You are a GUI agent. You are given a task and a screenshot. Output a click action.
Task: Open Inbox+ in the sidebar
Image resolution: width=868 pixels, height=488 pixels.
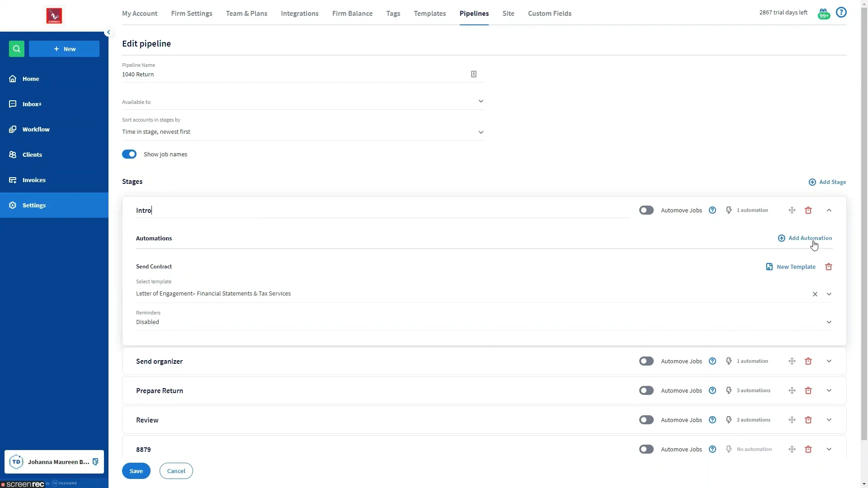[54, 104]
